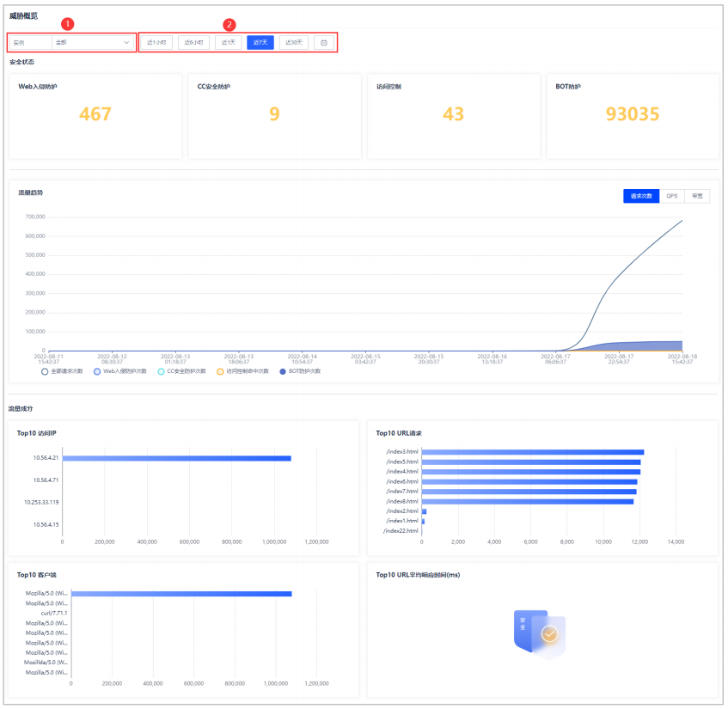The height and width of the screenshot is (709, 728).
Task: Click the security shield status icon
Action: (x=540, y=635)
